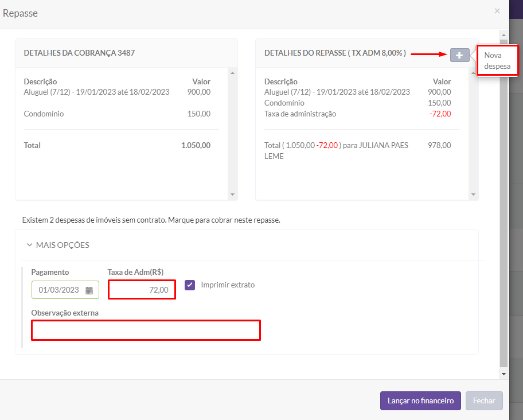Click the Taxa de administração description
The width and height of the screenshot is (523, 420).
pyautogui.click(x=300, y=114)
